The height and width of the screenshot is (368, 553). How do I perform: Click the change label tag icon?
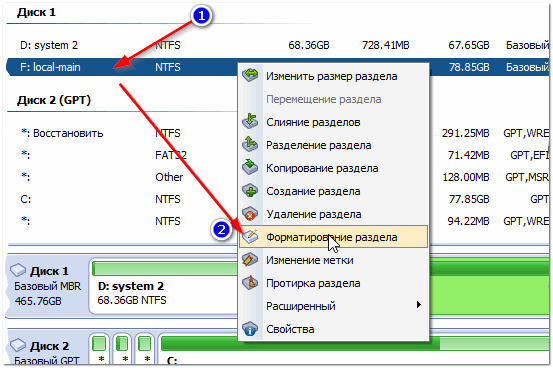coord(250,260)
